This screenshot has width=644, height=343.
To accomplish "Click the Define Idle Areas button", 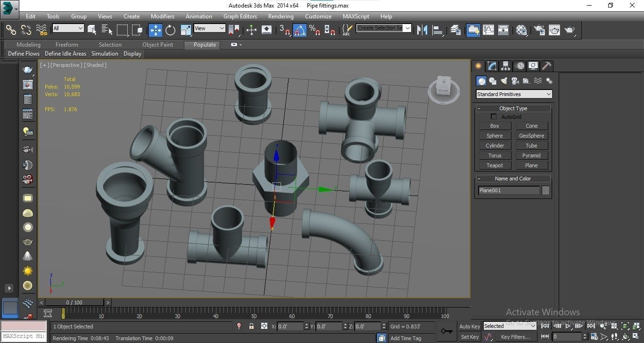I will coord(66,54).
